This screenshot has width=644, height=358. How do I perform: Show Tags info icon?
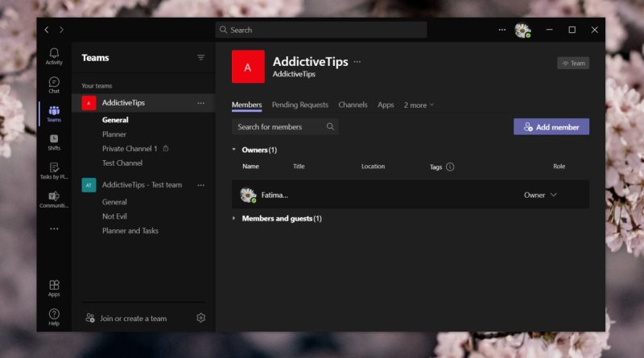(x=450, y=167)
